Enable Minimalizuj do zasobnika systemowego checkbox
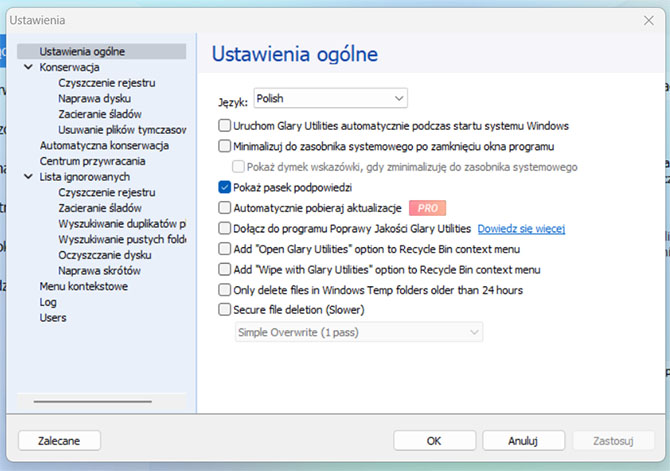 point(225,146)
